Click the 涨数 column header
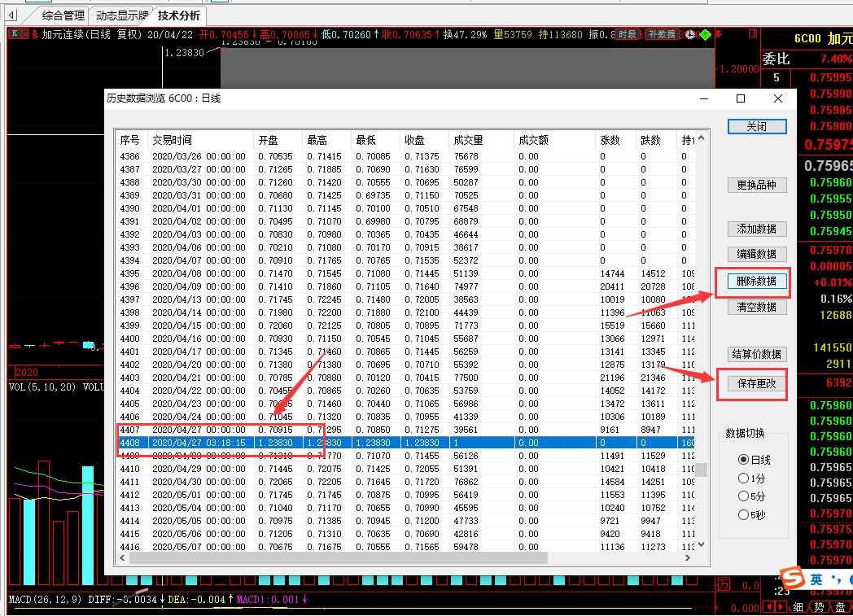This screenshot has width=853, height=616. click(616, 140)
